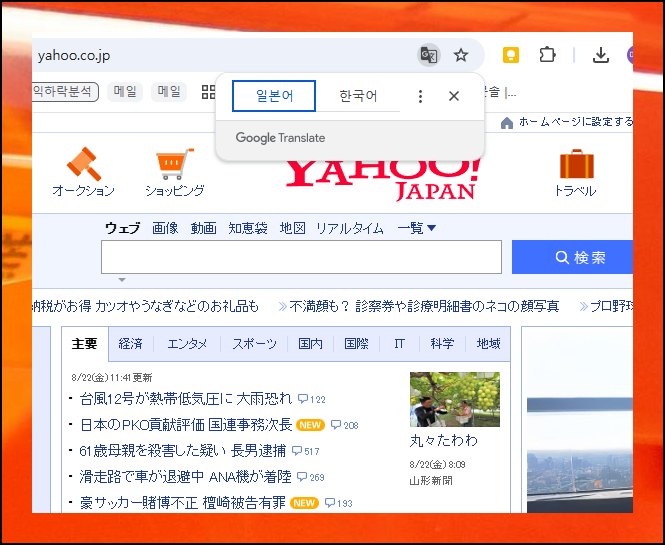Click the ホームページに設定する home icon

[507, 123]
